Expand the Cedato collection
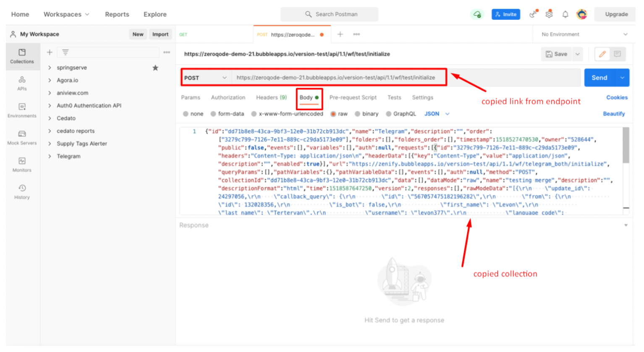The width and height of the screenshot is (644, 352). click(50, 118)
